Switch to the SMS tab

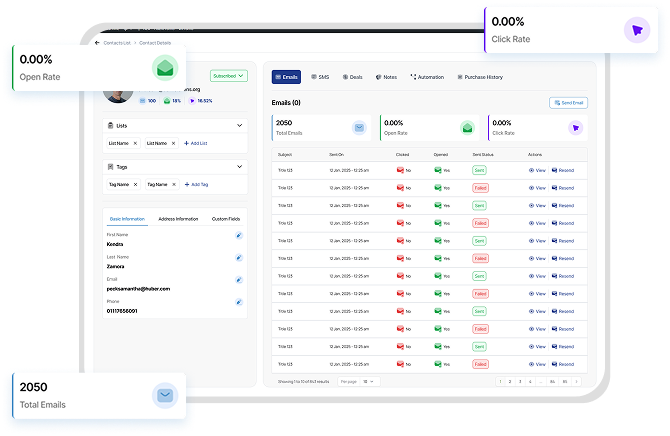tap(320, 76)
